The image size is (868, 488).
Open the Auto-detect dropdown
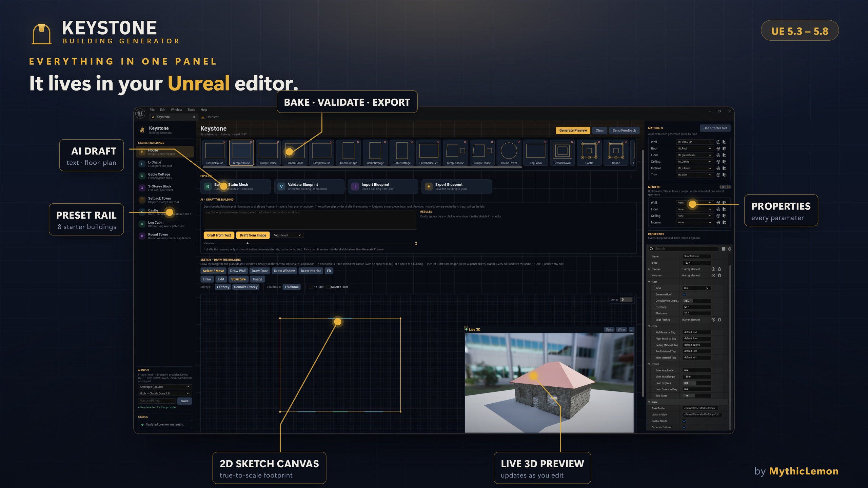pyautogui.click(x=287, y=236)
